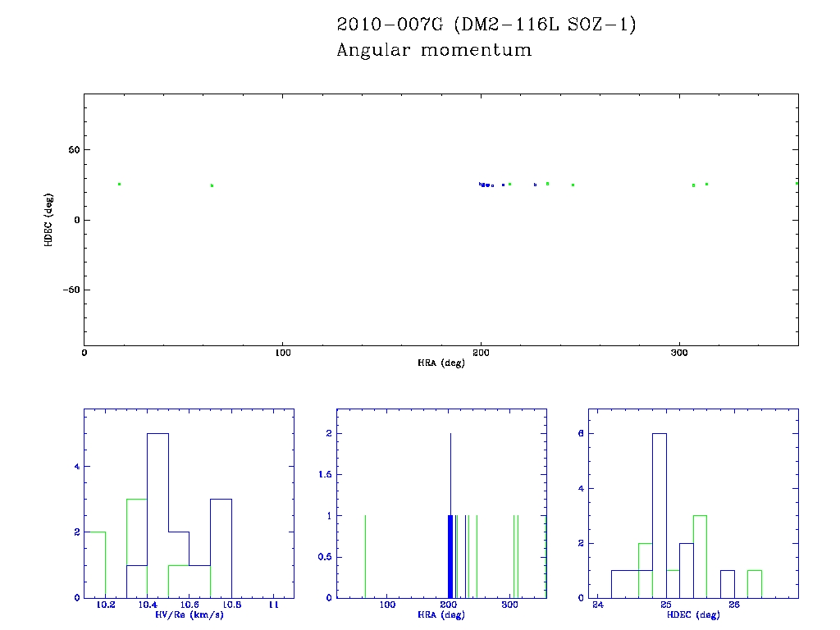
Task: Click the leftmost green line in HRA histogram
Action: point(365,557)
